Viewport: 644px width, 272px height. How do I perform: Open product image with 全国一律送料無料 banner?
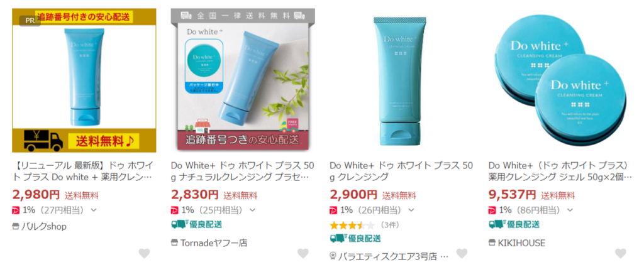click(243, 80)
